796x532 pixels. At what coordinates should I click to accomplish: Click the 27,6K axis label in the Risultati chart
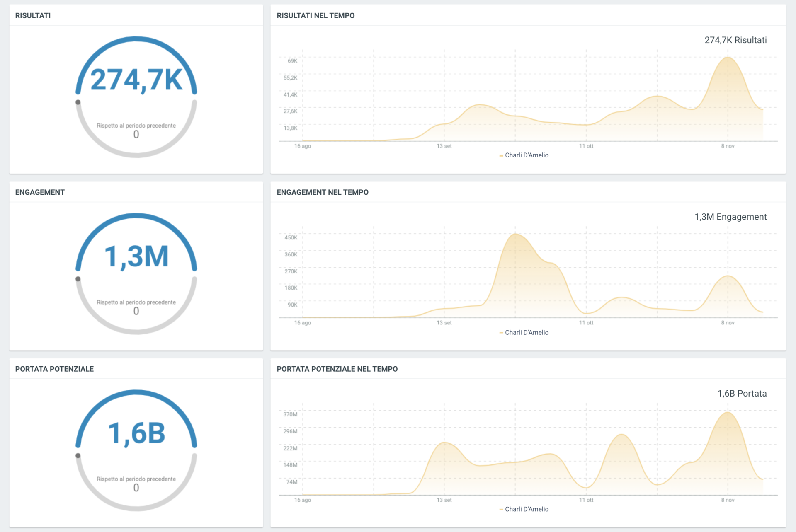coord(290,111)
